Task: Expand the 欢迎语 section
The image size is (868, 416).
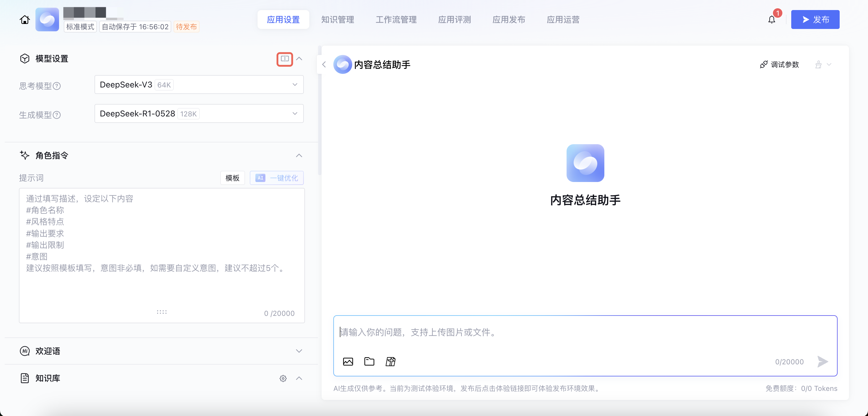Action: pyautogui.click(x=299, y=351)
